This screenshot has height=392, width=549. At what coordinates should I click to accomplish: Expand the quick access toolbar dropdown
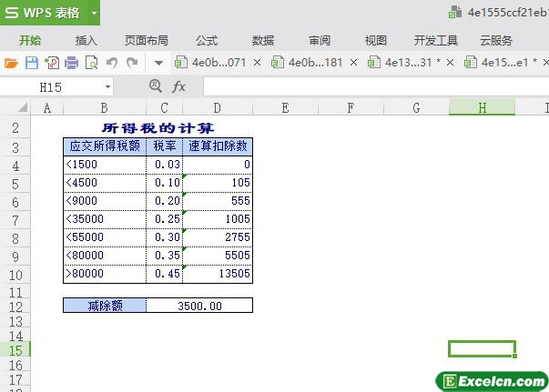click(158, 63)
